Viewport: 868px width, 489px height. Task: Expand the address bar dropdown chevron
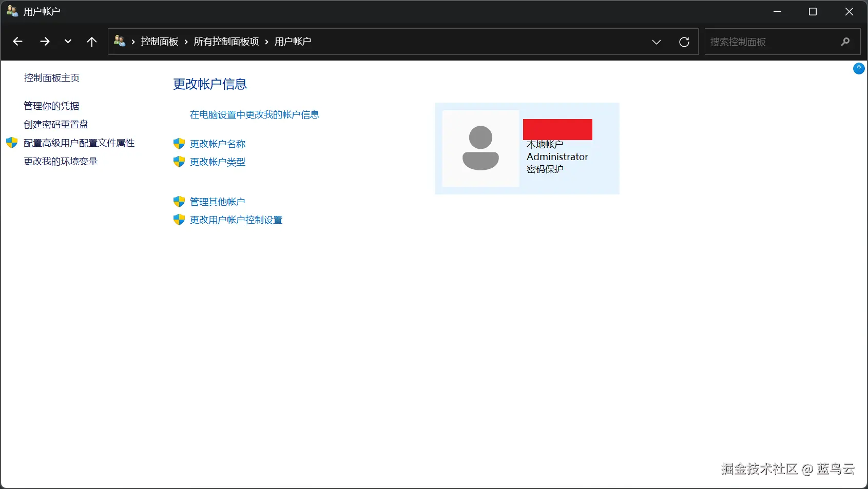click(656, 42)
